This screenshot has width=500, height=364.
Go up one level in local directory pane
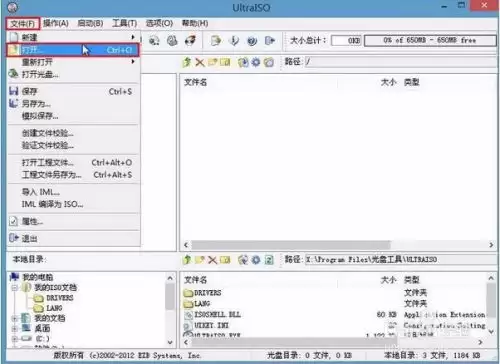(x=187, y=260)
